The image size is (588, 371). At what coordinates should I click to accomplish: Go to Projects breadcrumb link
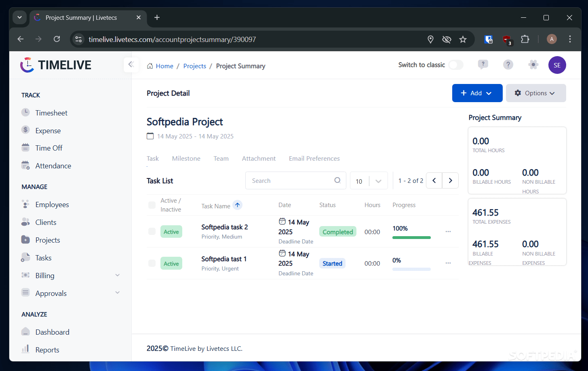(x=195, y=66)
